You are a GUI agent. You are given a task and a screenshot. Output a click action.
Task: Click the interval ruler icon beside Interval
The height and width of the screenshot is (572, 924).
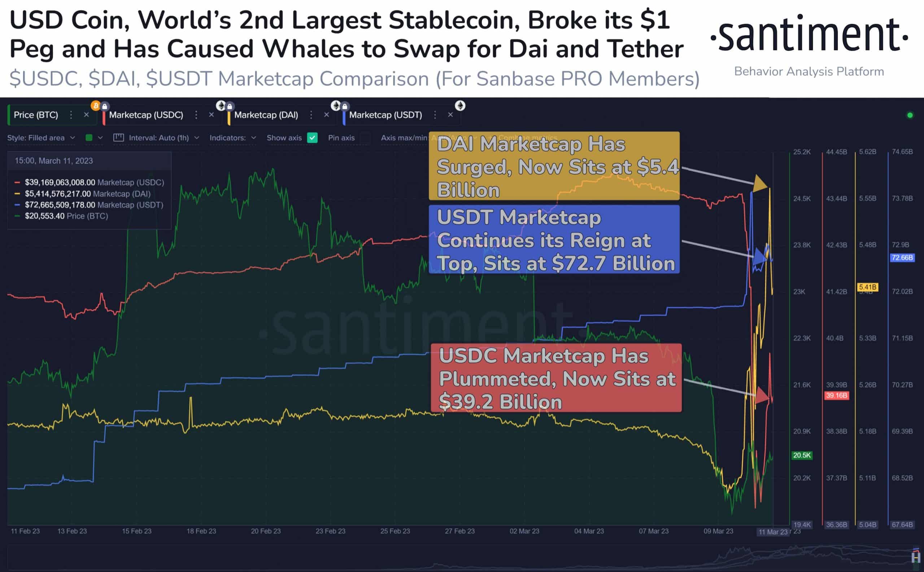pos(118,138)
